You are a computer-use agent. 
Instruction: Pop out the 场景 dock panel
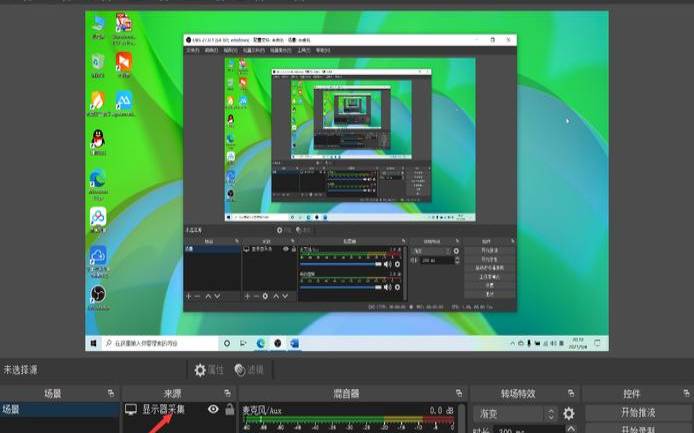tap(111, 393)
